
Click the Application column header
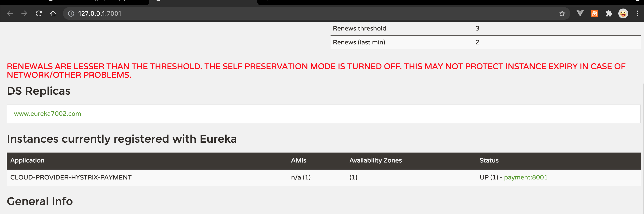click(27, 160)
